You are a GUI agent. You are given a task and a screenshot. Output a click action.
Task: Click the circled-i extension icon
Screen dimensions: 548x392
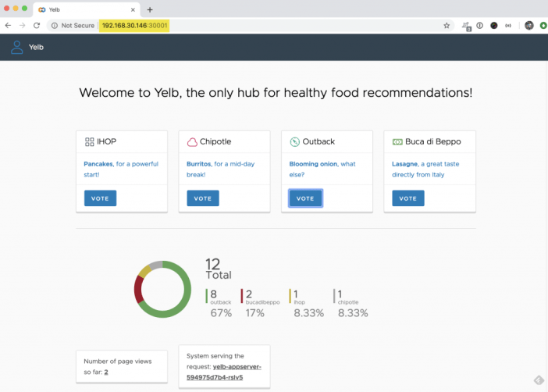pyautogui.click(x=480, y=26)
